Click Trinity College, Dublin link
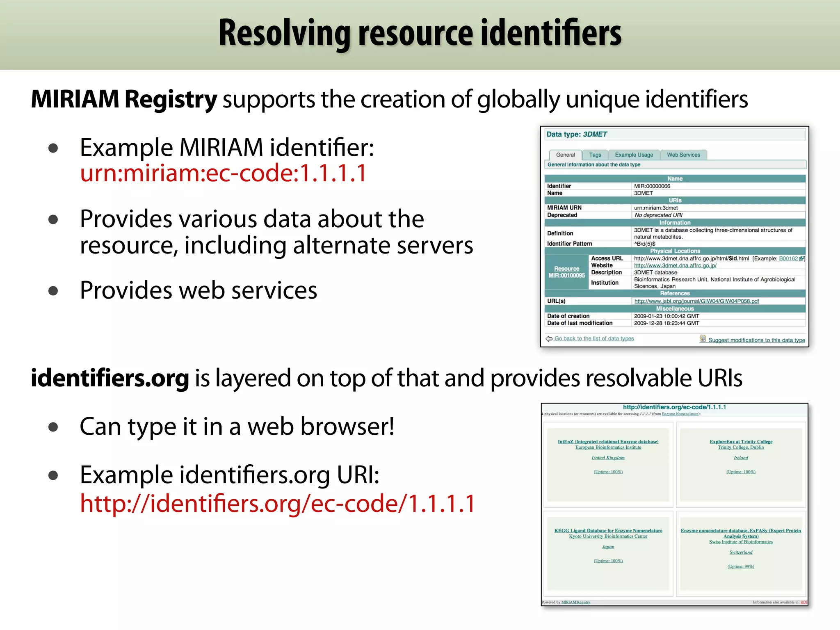Screen dimensions: 840x630 click(741, 447)
